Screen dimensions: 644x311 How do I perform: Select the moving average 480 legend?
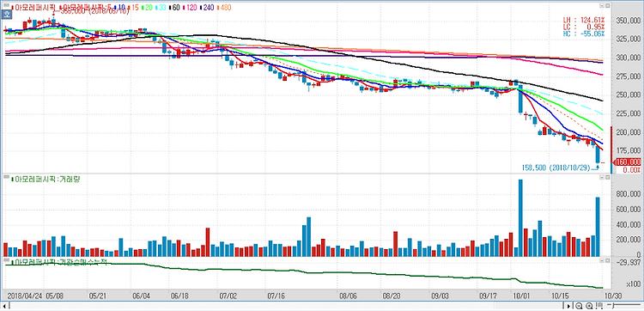(224, 8)
